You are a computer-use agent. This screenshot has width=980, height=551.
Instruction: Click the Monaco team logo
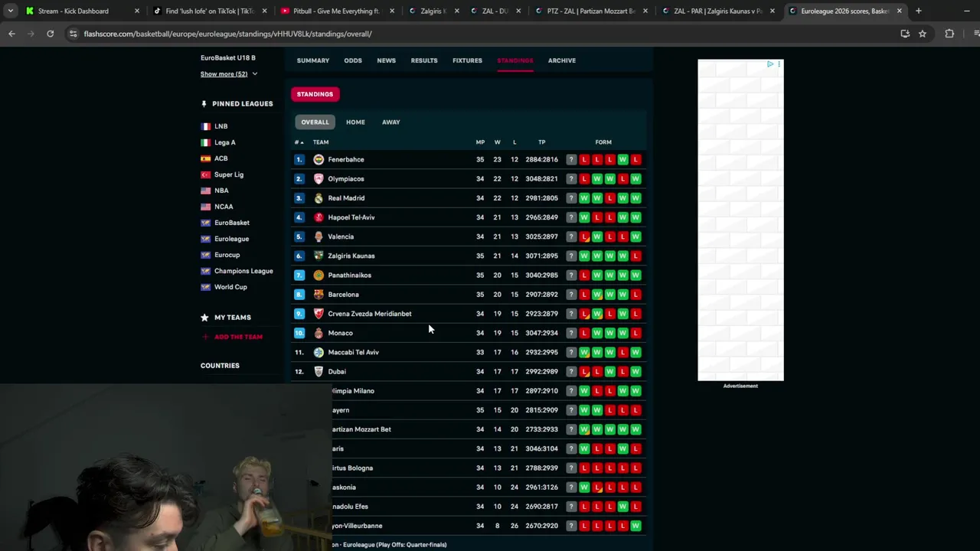tap(318, 333)
